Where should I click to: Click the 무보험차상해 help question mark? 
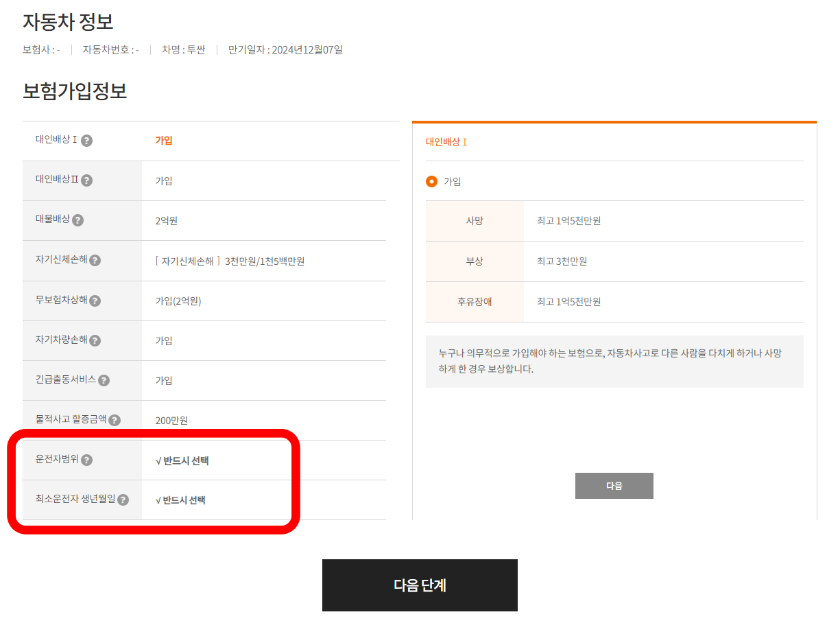coord(96,301)
